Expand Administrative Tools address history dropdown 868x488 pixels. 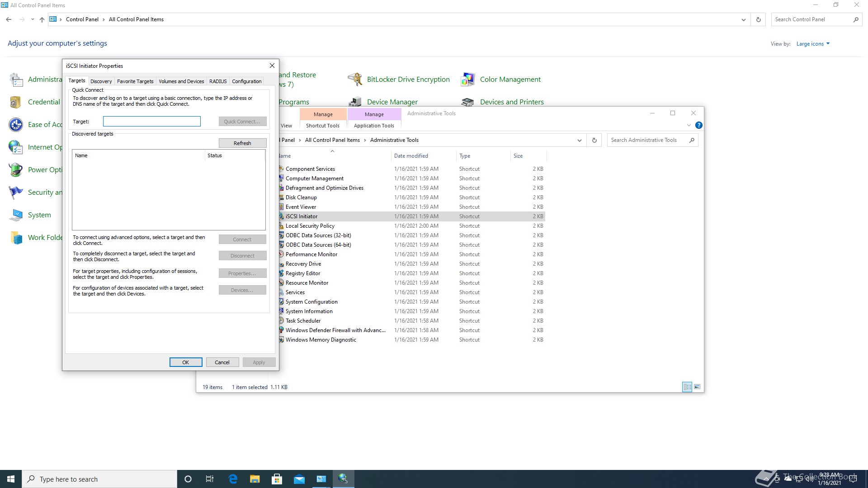pos(579,140)
